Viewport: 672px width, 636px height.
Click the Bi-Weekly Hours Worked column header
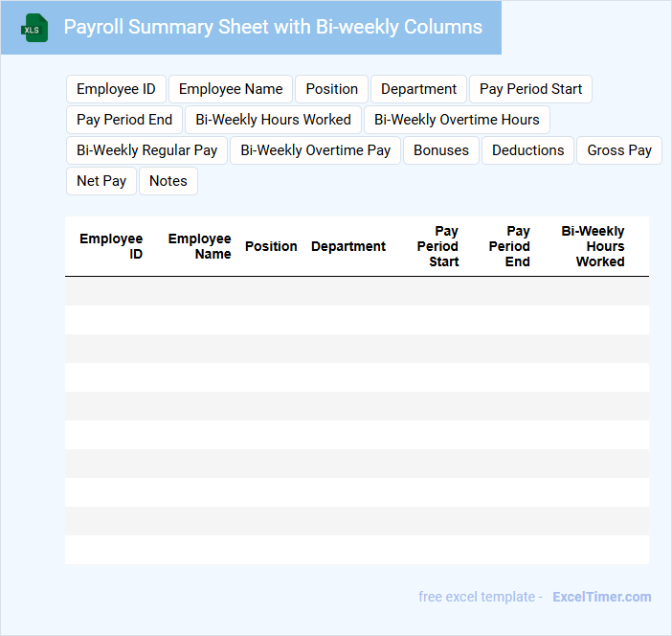click(593, 246)
